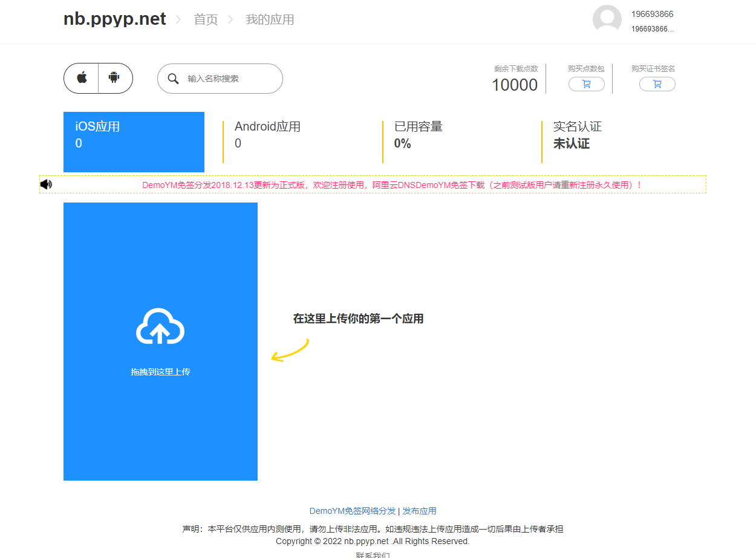Open the 已用容量 panel

point(419,134)
